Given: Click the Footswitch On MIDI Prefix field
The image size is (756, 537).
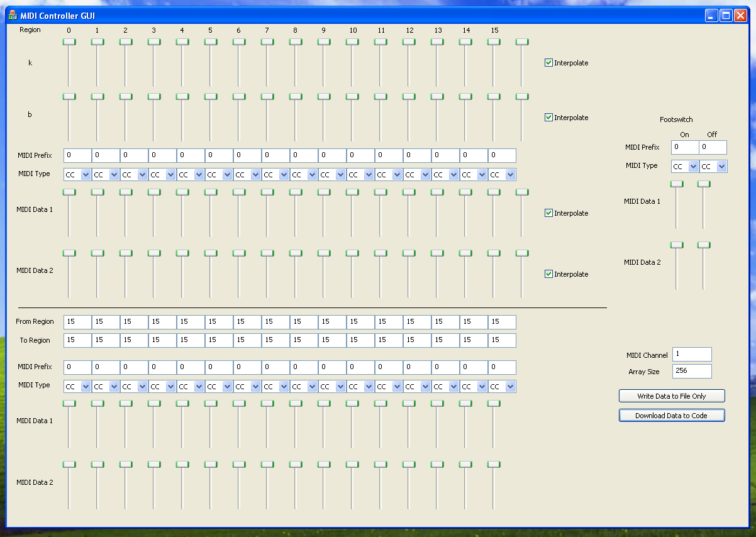Looking at the screenshot, I should [x=684, y=147].
